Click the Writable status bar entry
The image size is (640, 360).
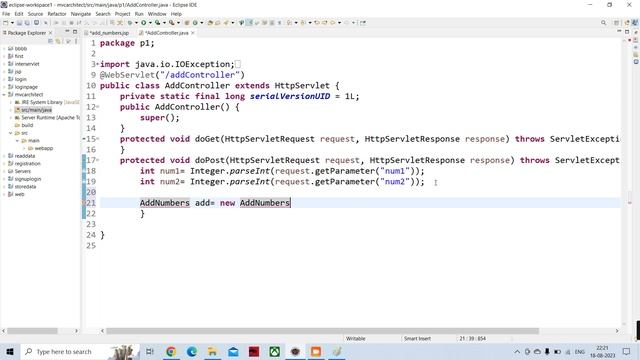(x=356, y=338)
